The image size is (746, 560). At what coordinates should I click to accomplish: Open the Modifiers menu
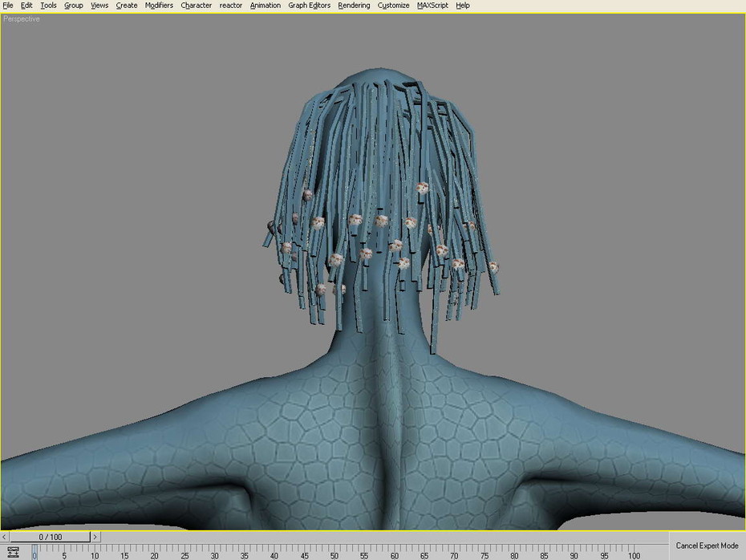(159, 6)
